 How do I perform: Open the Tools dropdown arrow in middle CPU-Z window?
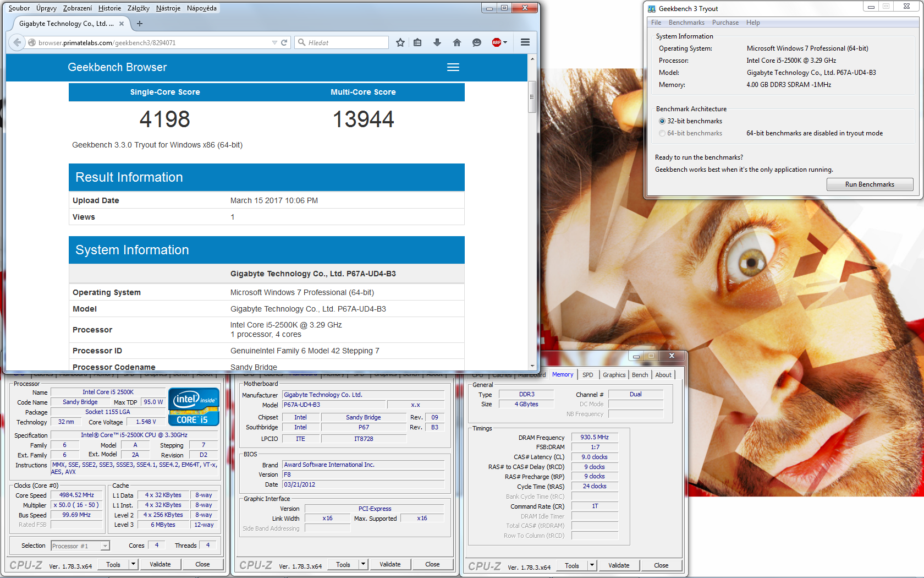363,564
